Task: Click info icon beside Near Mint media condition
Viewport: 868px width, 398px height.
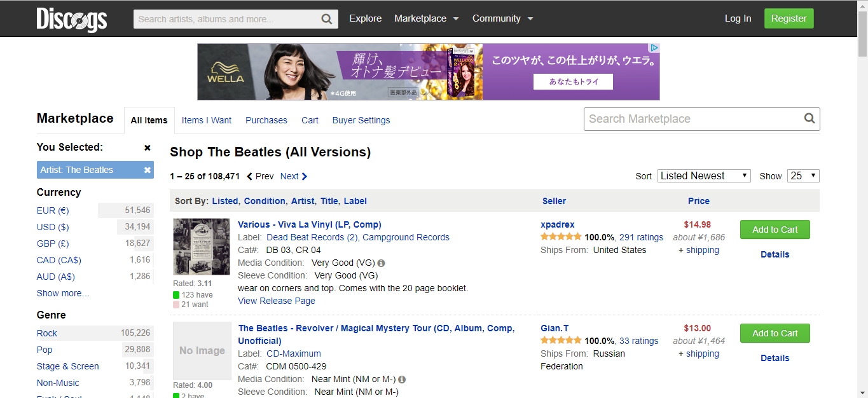Action: pos(402,379)
